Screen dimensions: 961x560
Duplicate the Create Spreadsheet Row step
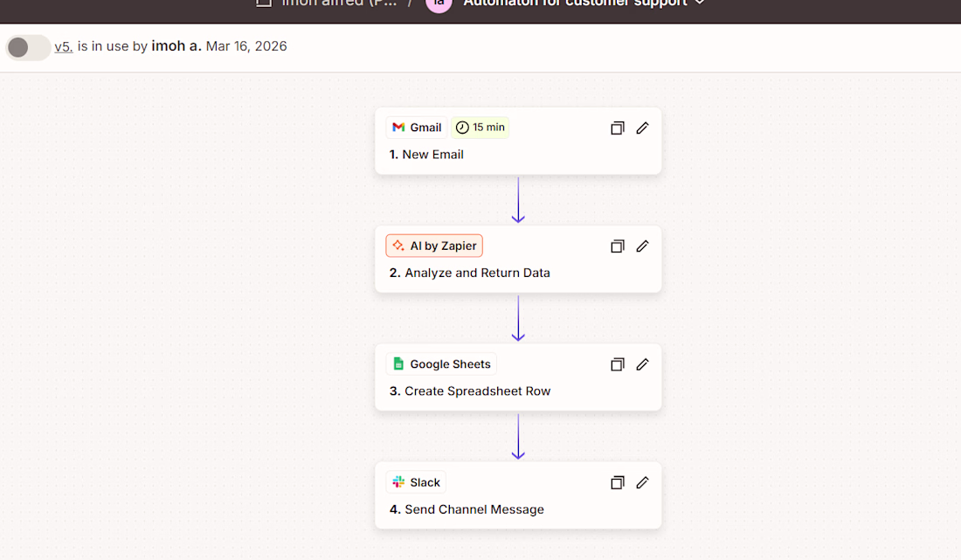[618, 364]
